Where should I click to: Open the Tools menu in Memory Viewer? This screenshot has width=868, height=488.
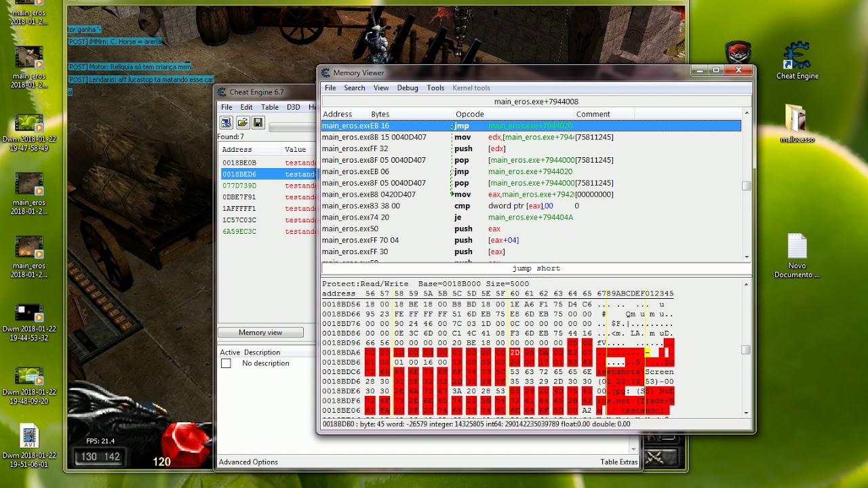tap(435, 88)
